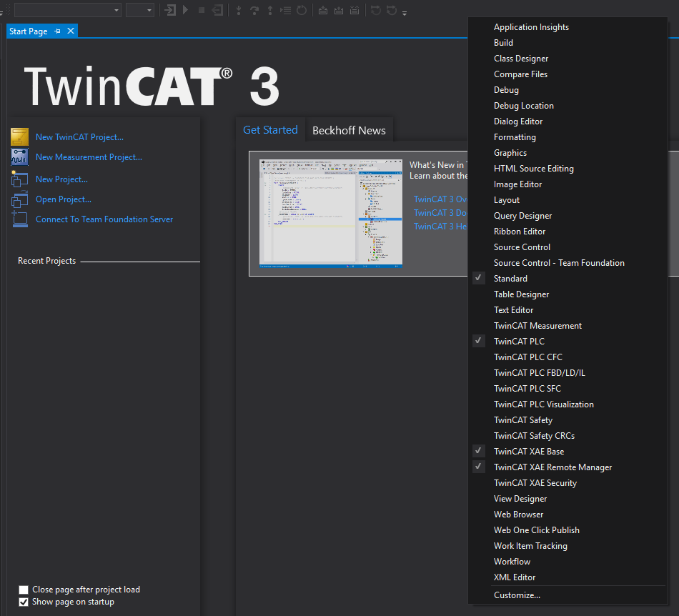Click the Step Into toolbar icon
The image size is (679, 616).
[x=239, y=10]
